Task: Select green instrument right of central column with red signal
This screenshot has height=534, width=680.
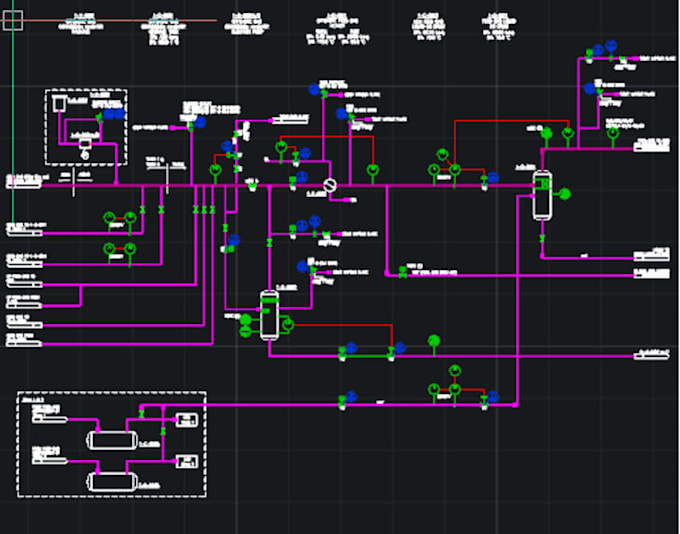Action: click(x=288, y=324)
